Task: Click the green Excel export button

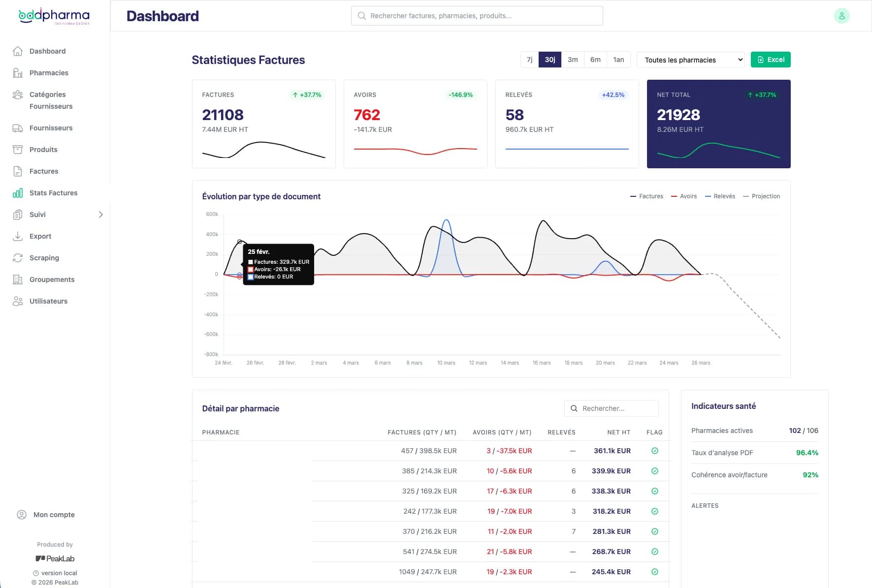Action: click(771, 60)
